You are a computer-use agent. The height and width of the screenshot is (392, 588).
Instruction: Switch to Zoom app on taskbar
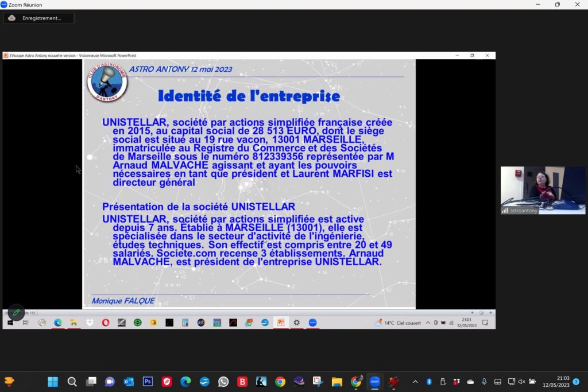tap(374, 382)
